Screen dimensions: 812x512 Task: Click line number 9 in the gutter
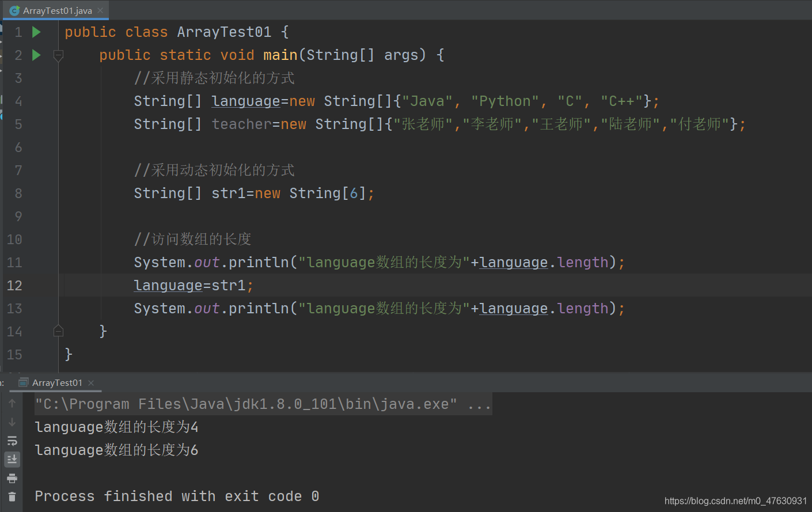click(x=18, y=217)
